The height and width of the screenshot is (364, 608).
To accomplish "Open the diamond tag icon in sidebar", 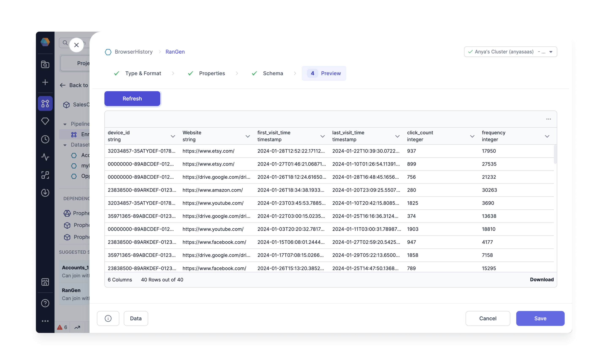I will (45, 121).
